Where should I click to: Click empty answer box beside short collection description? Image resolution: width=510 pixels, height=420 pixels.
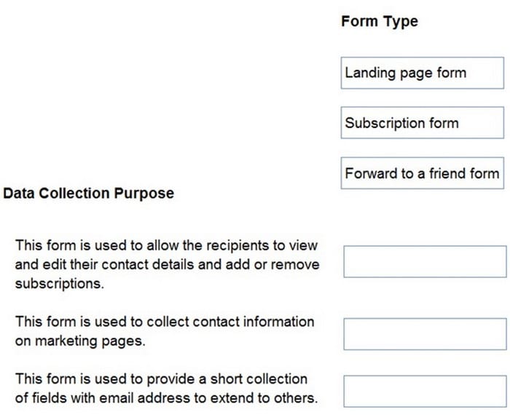tap(425, 392)
